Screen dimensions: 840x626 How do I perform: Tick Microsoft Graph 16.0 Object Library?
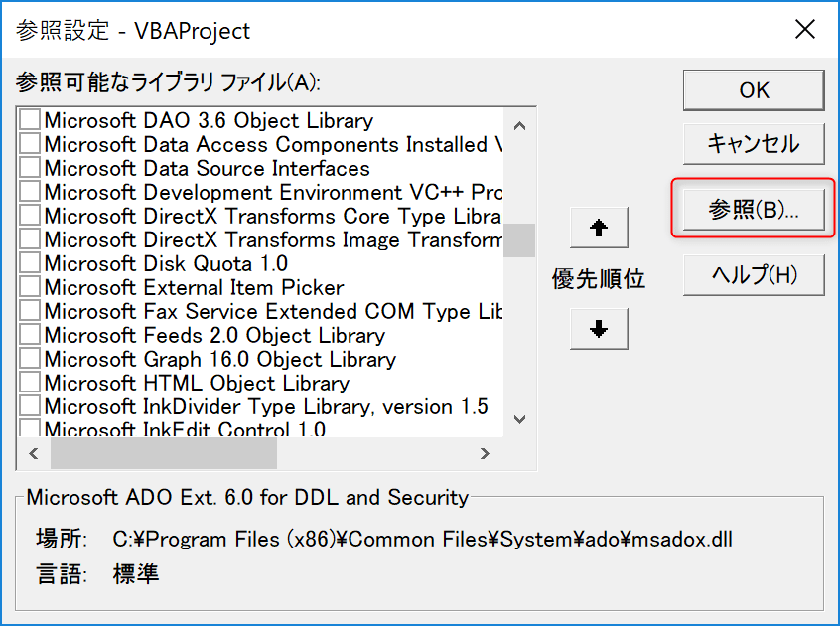(x=31, y=359)
